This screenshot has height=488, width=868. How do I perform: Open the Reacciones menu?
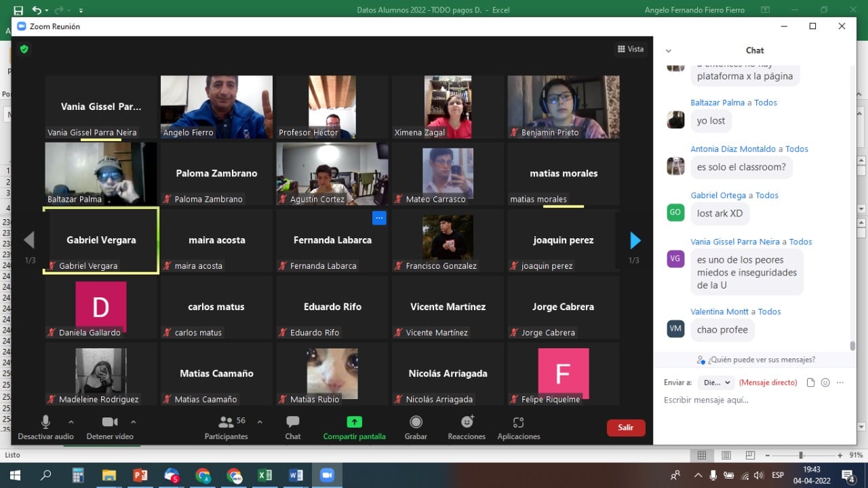[467, 427]
